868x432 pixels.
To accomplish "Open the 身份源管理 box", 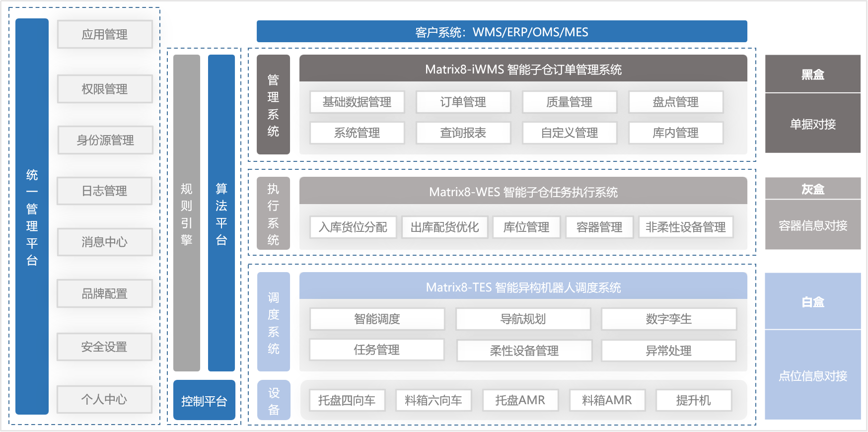I will click(x=105, y=140).
